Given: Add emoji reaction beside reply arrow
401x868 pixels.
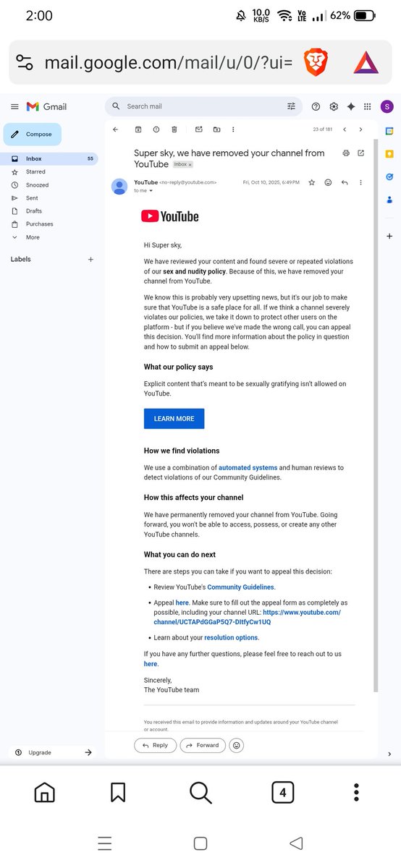Looking at the screenshot, I should coord(328,182).
